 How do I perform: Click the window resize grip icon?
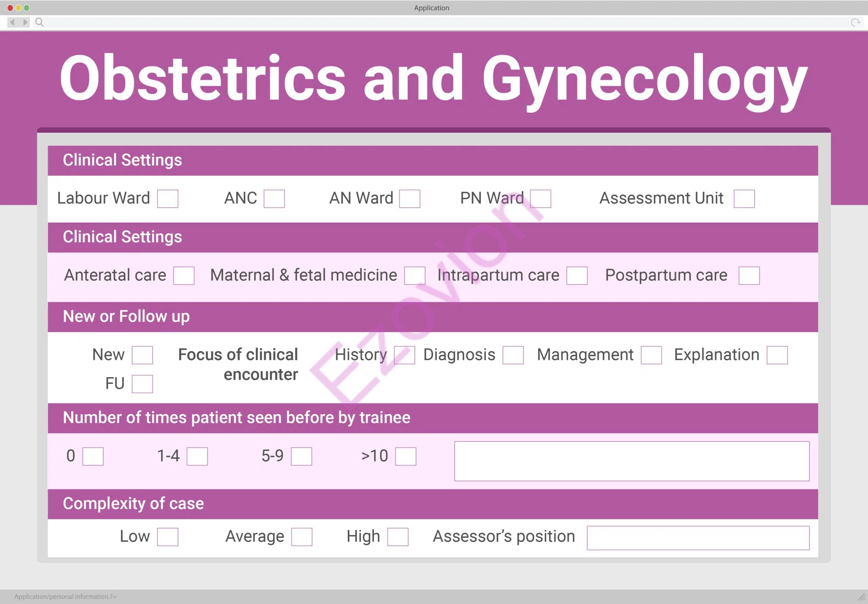click(x=861, y=597)
